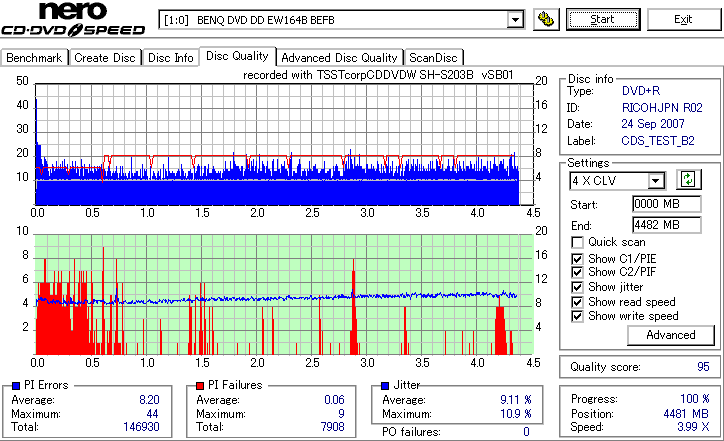Click the date 24 Sep 2007
This screenshot has height=441, width=724.
point(652,124)
